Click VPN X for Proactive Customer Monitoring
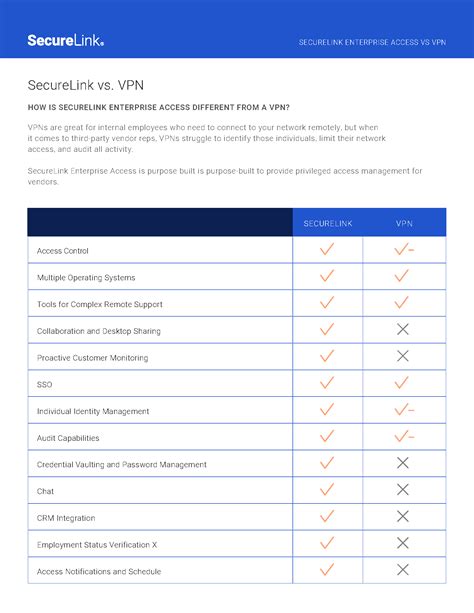This screenshot has width=474, height=613. pyautogui.click(x=403, y=356)
